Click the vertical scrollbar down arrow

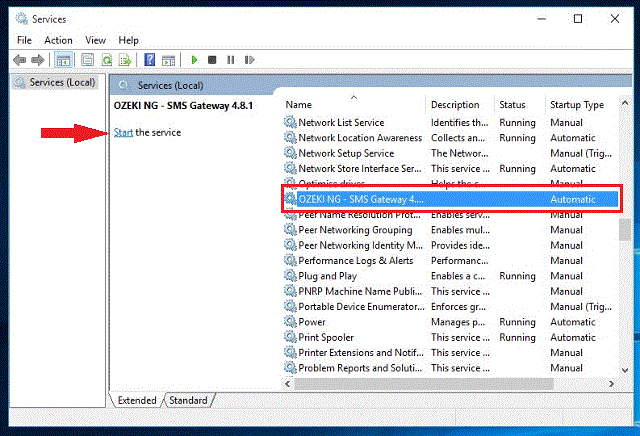624,370
